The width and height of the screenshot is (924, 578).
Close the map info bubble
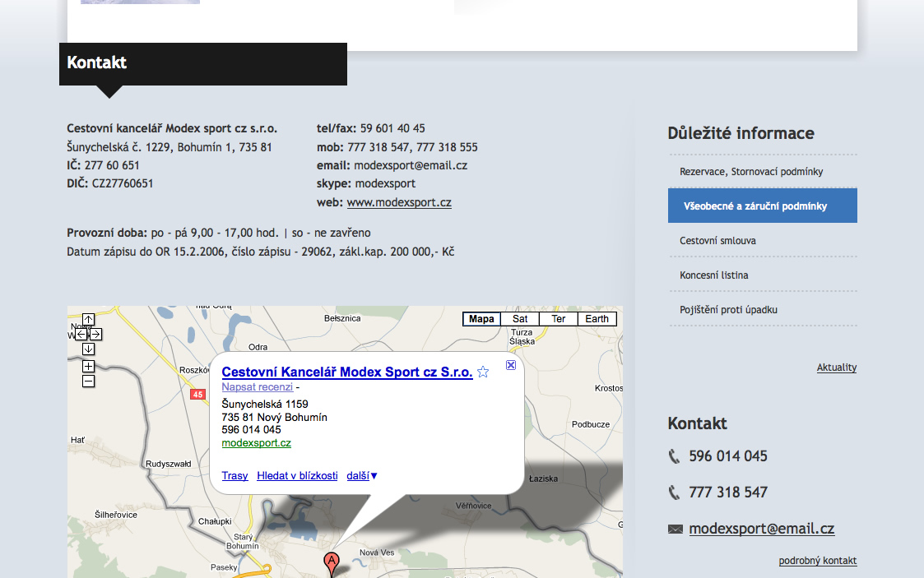click(511, 365)
